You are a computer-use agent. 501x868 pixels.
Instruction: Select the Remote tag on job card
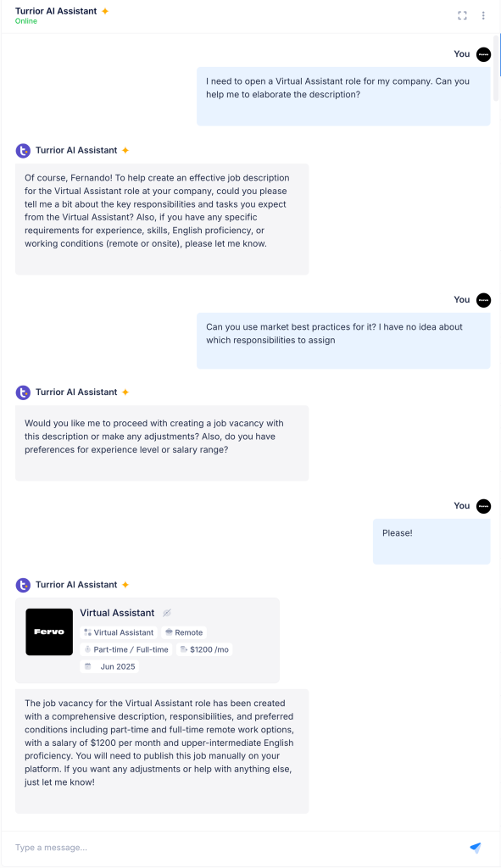pyautogui.click(x=184, y=632)
